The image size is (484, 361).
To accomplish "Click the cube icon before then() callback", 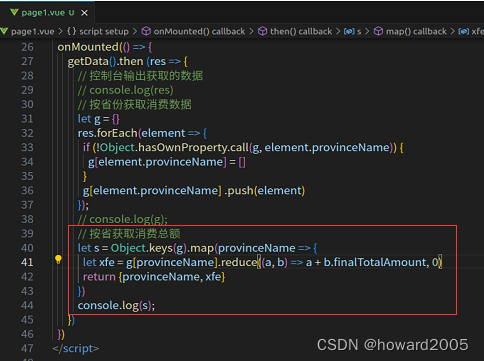I will (263, 31).
